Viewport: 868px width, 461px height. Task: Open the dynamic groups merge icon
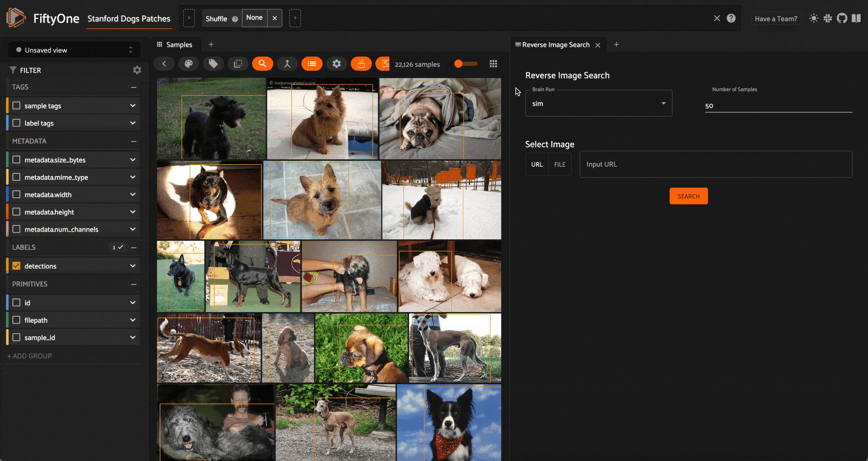click(x=287, y=64)
